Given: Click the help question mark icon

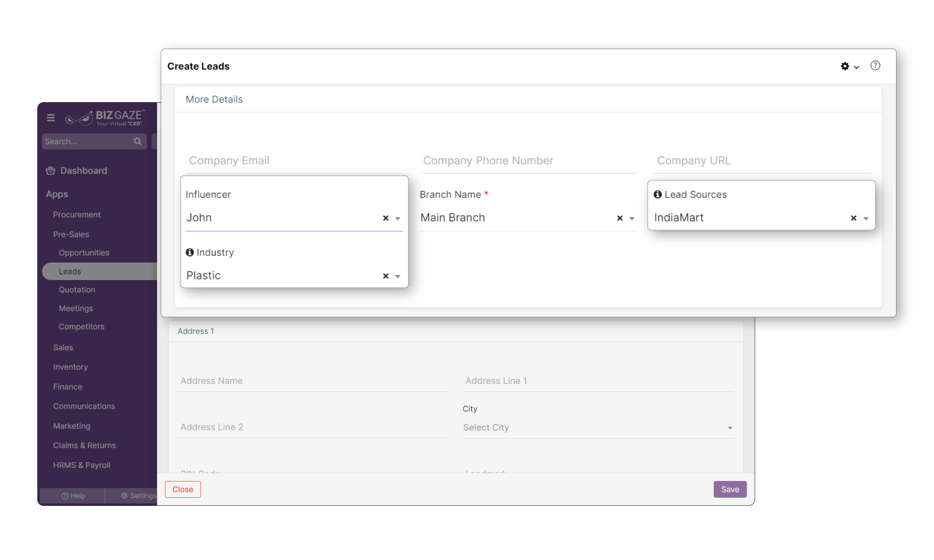Looking at the screenshot, I should coord(875,65).
